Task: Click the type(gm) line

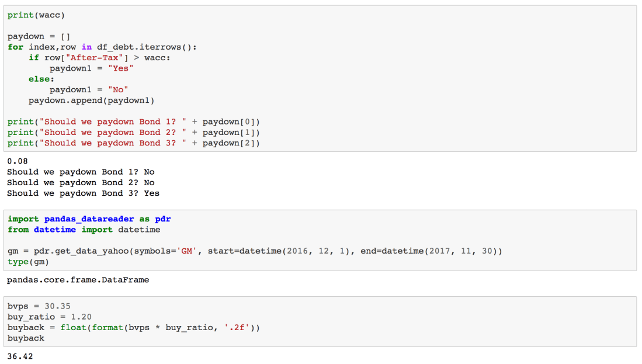Action: (x=28, y=262)
